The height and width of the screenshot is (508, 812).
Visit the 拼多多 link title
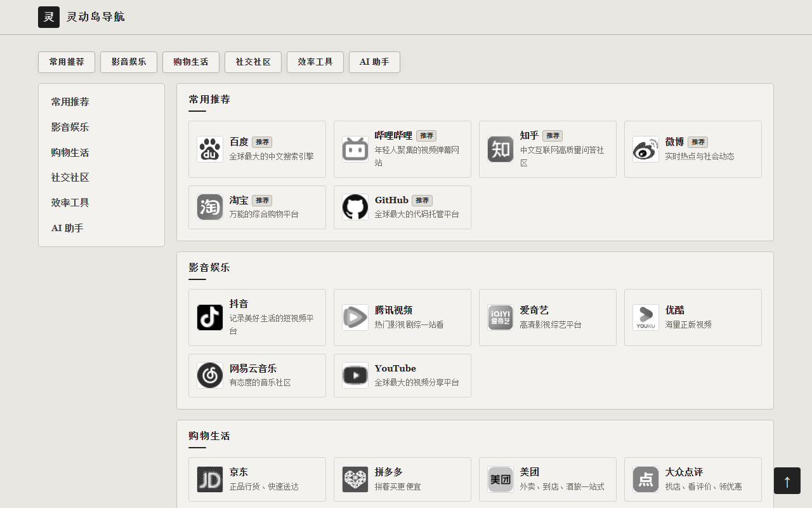click(389, 472)
